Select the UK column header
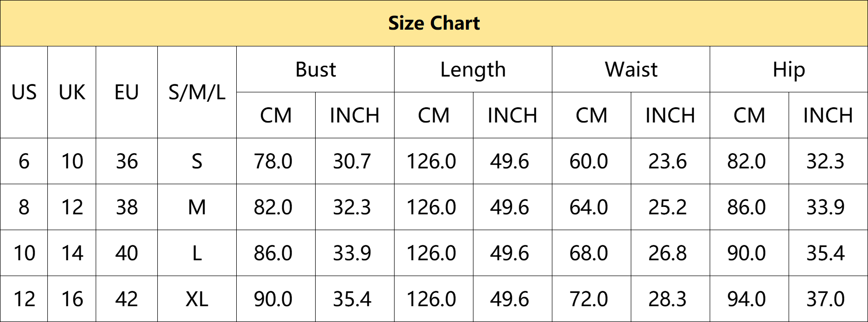 tap(72, 92)
